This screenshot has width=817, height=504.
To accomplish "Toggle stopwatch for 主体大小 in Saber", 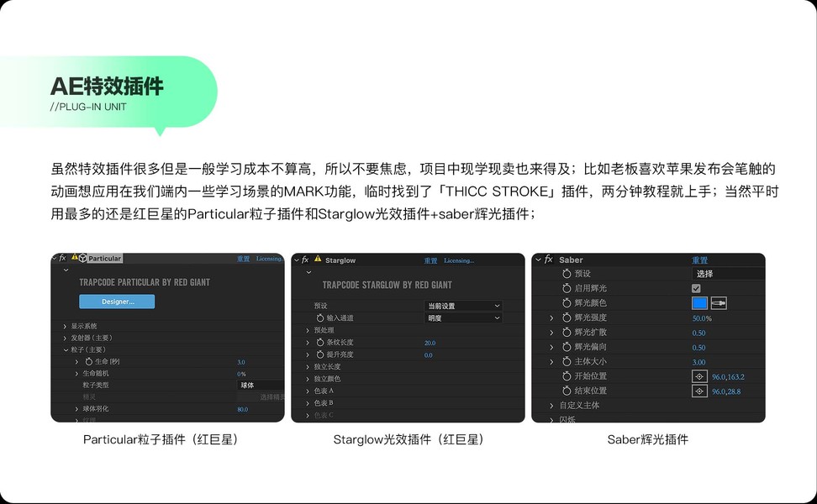I will click(567, 361).
